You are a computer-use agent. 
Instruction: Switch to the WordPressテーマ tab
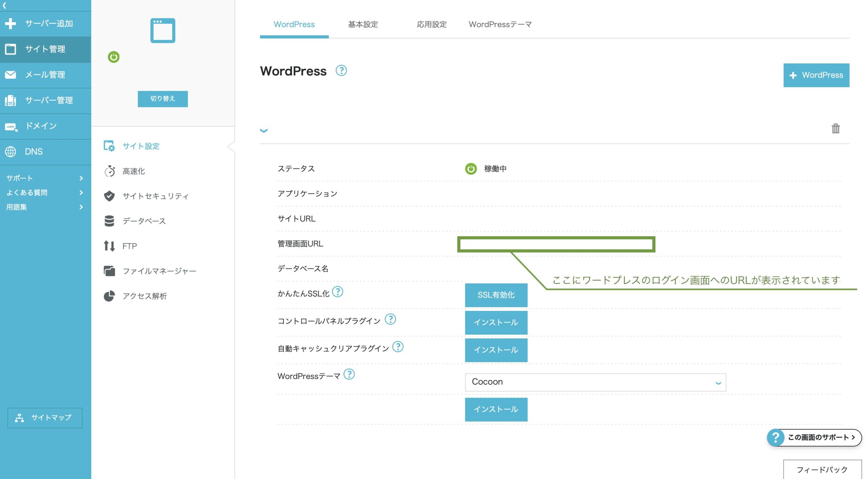[x=500, y=24]
